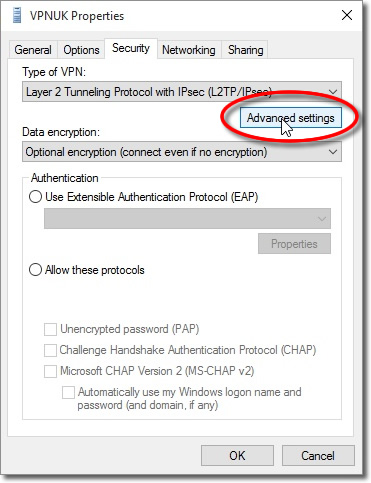Switch to the General tab
Image resolution: width=371 pixels, height=483 pixels.
point(33,50)
